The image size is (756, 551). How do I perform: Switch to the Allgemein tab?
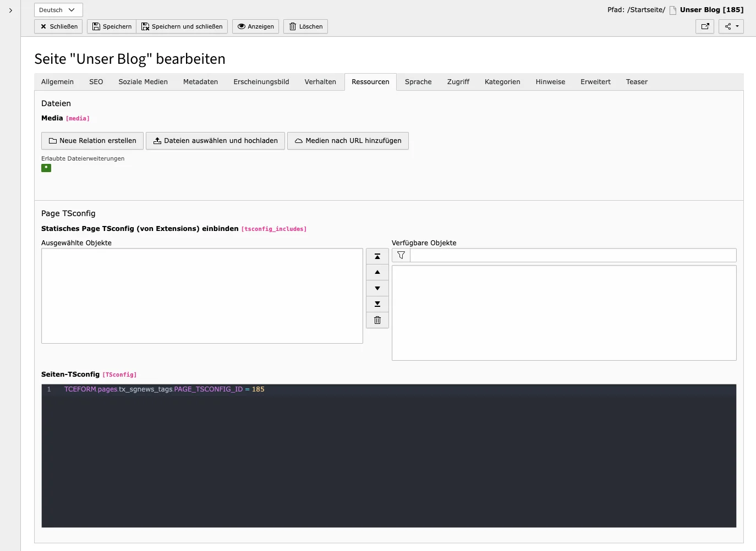[57, 81]
